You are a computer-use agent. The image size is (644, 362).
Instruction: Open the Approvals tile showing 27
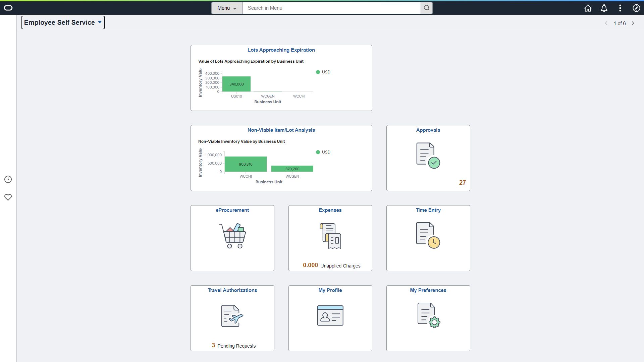pyautogui.click(x=428, y=158)
